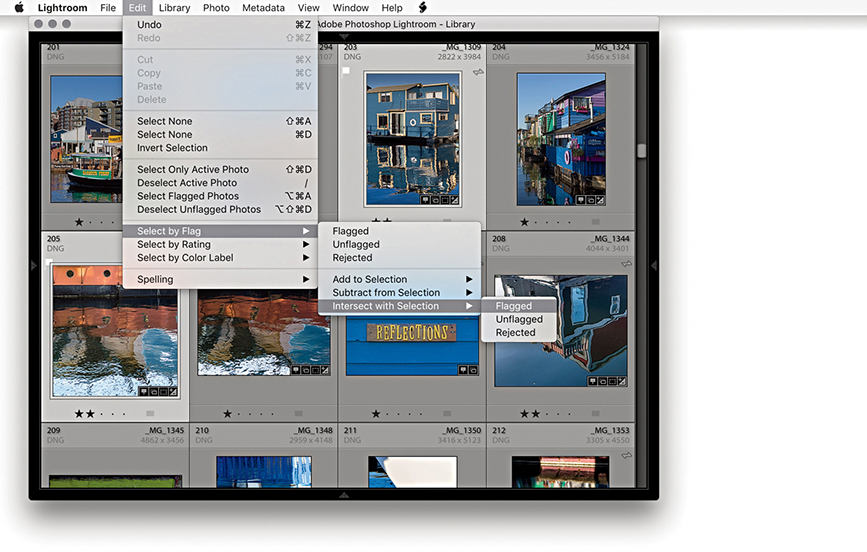Click the rotate arrow icon on photo 203
This screenshot has height=552, width=867.
click(477, 72)
